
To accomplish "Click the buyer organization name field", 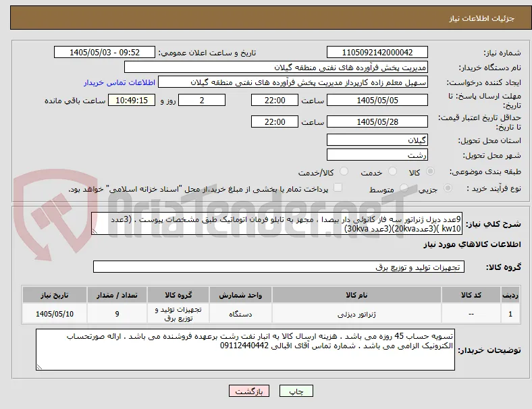I will (x=276, y=67).
